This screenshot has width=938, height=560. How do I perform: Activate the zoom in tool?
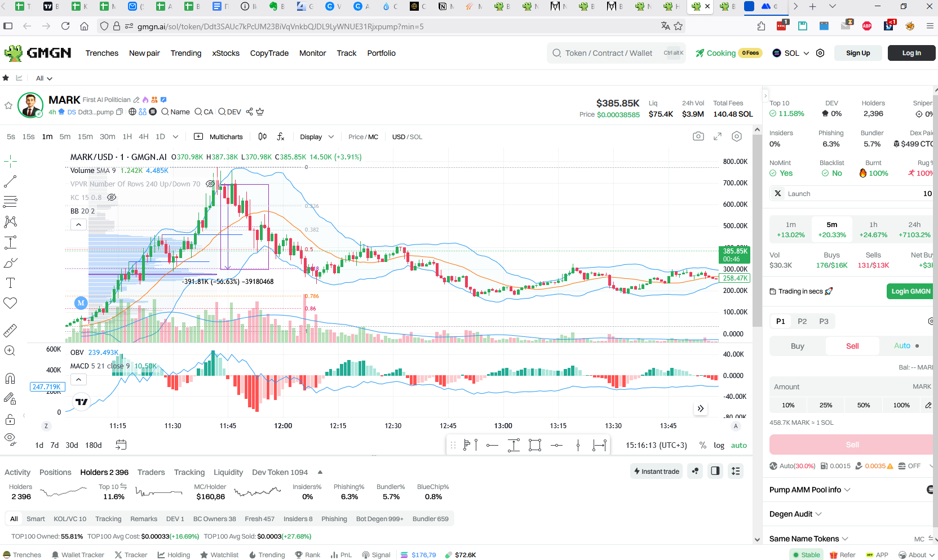10,350
